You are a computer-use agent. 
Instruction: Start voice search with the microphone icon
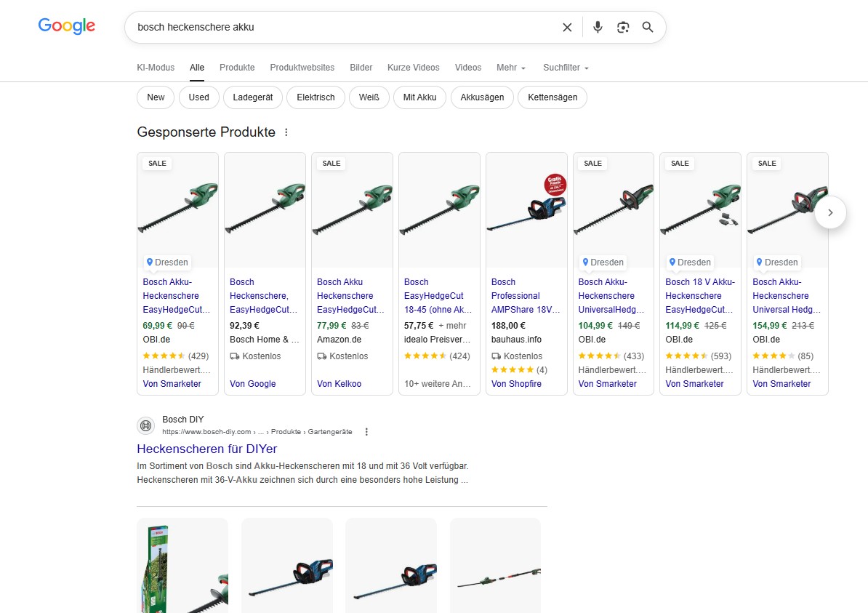tap(598, 27)
